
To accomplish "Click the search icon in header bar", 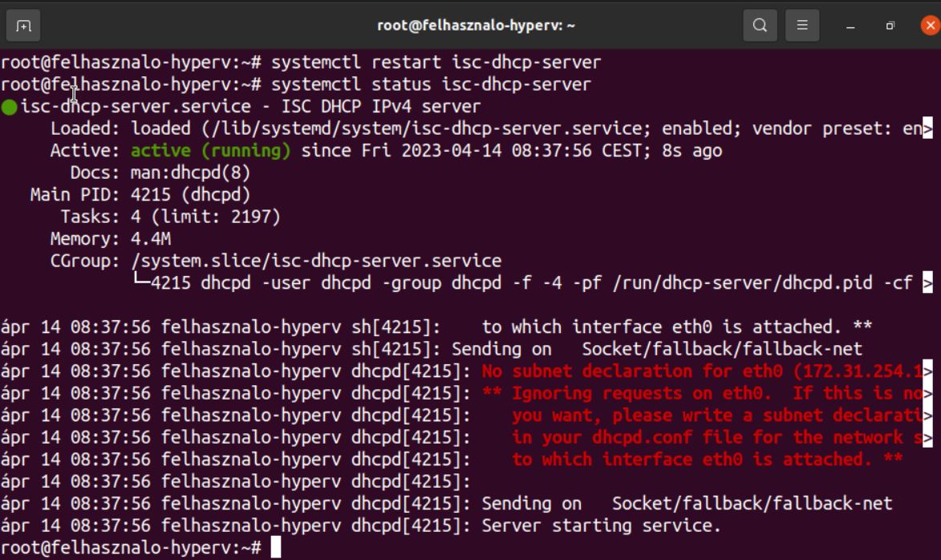I will [x=760, y=26].
